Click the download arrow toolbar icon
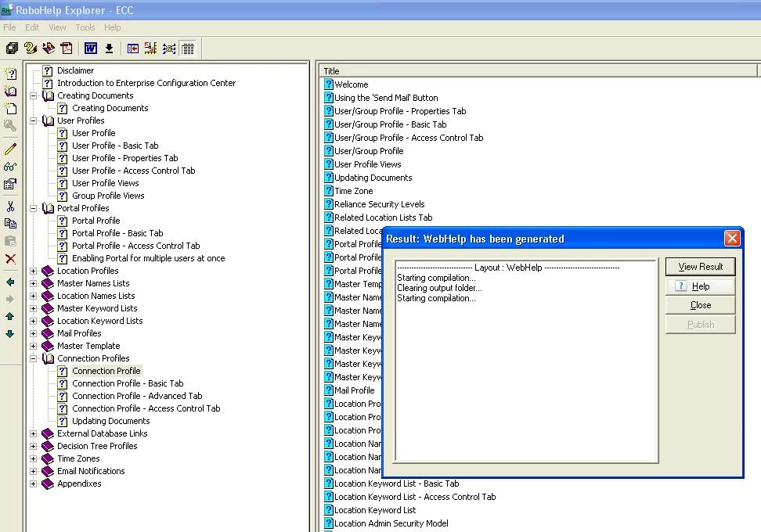Image resolution: width=761 pixels, height=532 pixels. click(x=109, y=49)
